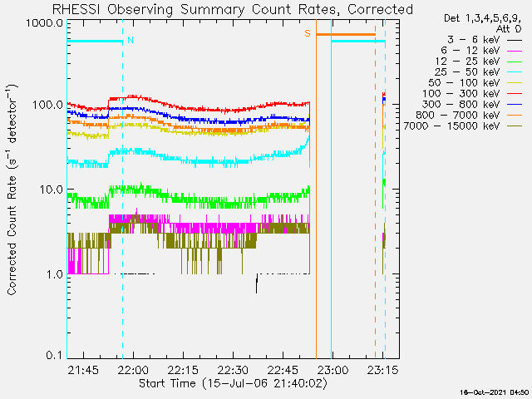Click the solid cyan vertical line at 23:00
This screenshot has width=532, height=399.
tap(331, 204)
